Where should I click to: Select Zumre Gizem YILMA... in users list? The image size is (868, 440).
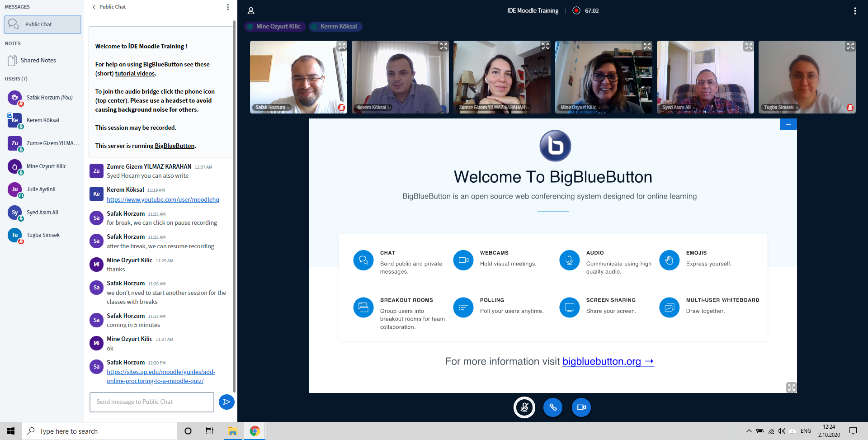click(x=42, y=143)
